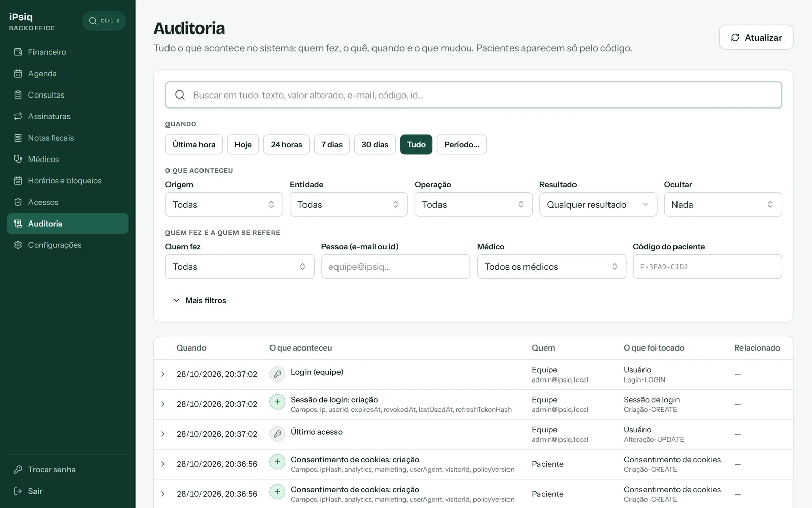Select the 30 dias time filter
The height and width of the screenshot is (508, 812).
tap(375, 144)
